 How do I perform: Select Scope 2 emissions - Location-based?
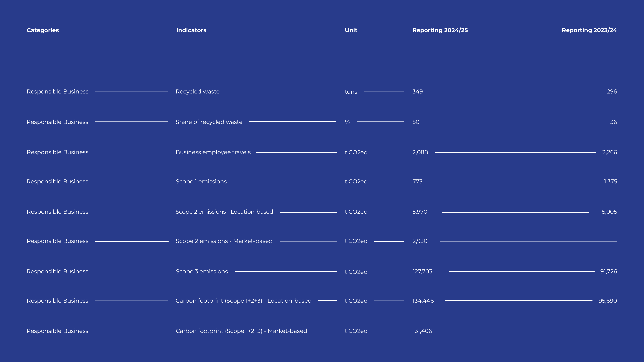[x=224, y=212]
